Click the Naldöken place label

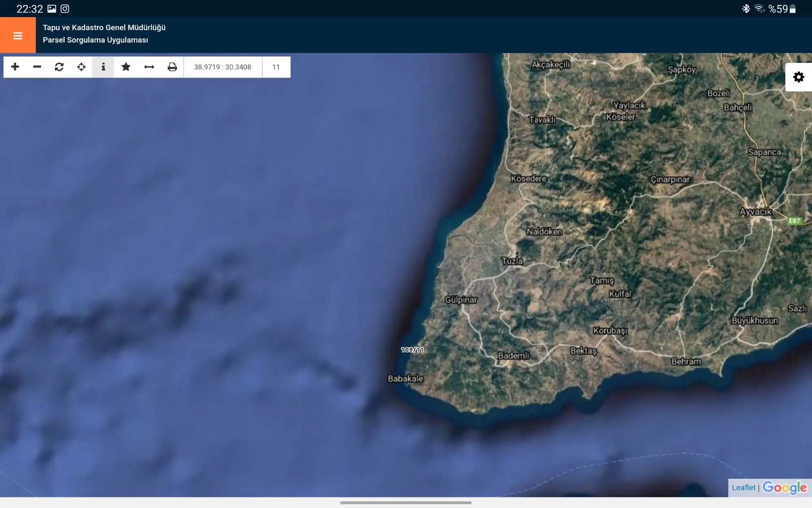(x=544, y=232)
